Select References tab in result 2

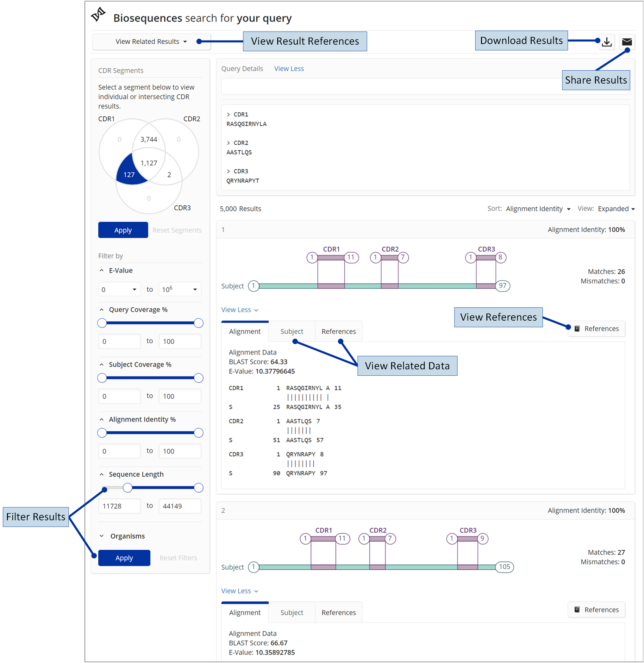(x=339, y=613)
